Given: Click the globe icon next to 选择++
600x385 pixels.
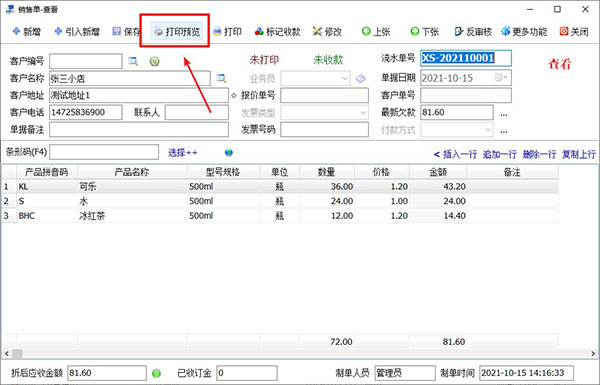Looking at the screenshot, I should (x=229, y=153).
